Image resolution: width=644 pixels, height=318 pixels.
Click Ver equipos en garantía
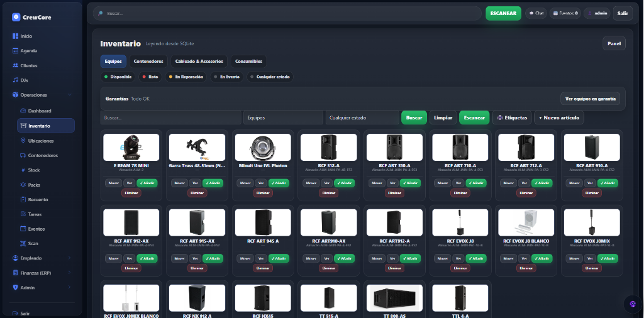pyautogui.click(x=590, y=99)
